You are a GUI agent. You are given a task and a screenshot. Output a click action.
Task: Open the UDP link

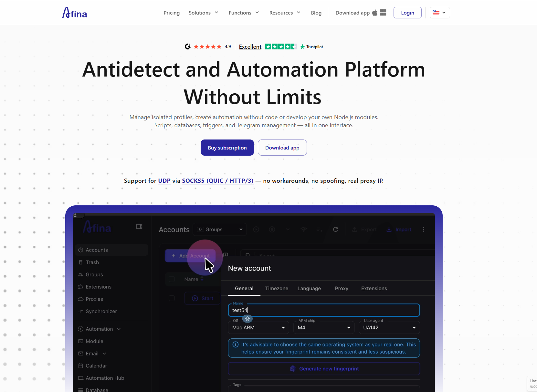point(164,181)
